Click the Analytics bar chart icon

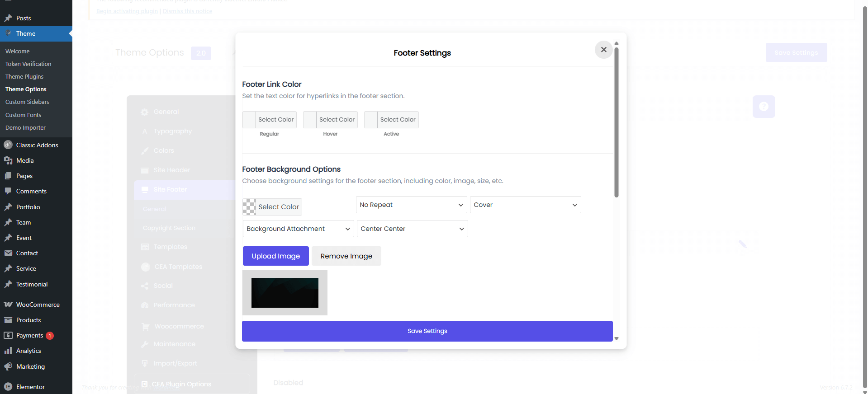coord(8,351)
